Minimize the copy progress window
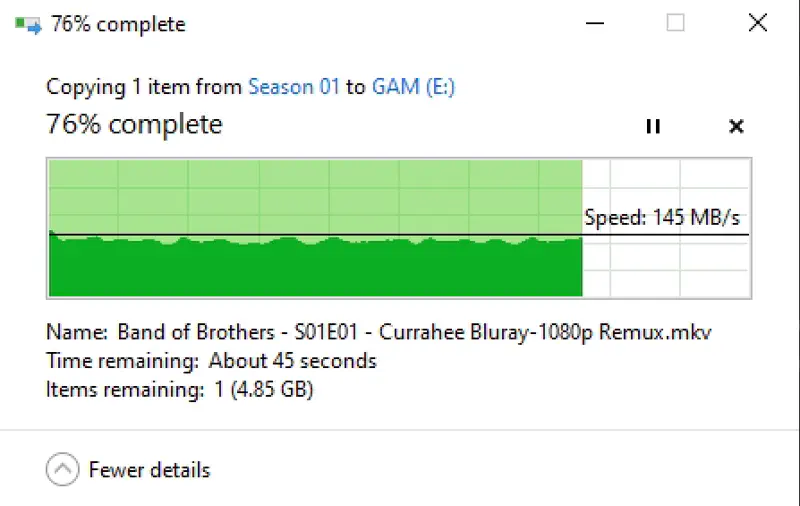 (597, 24)
